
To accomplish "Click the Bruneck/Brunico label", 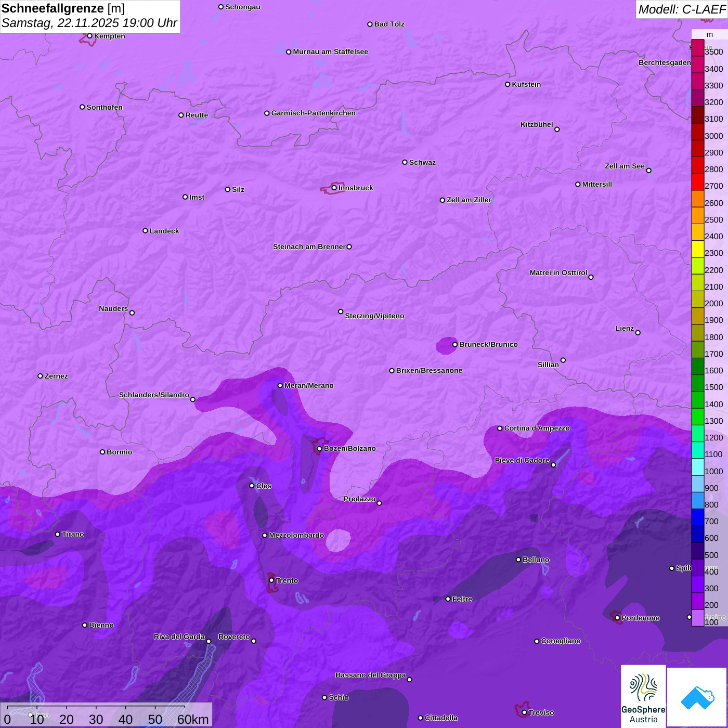I will [x=488, y=344].
